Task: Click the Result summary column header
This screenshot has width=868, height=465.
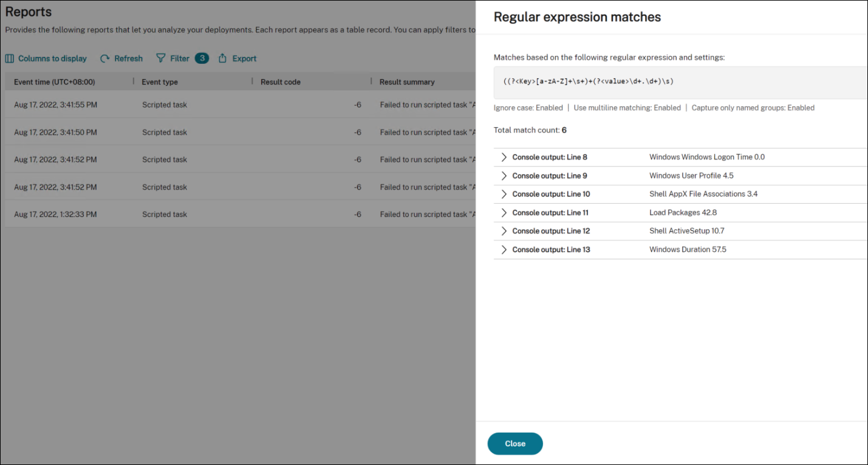Action: [x=407, y=82]
